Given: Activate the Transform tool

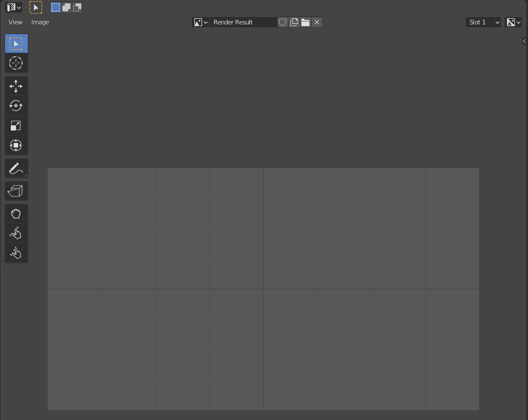Looking at the screenshot, I should coord(16,145).
